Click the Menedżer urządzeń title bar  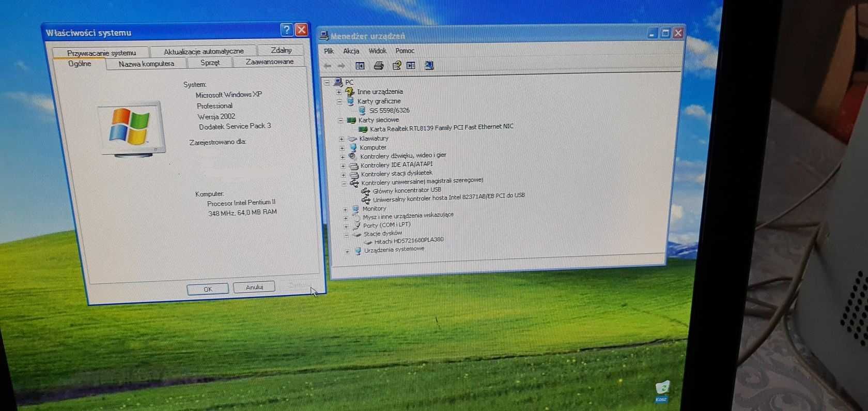[501, 35]
